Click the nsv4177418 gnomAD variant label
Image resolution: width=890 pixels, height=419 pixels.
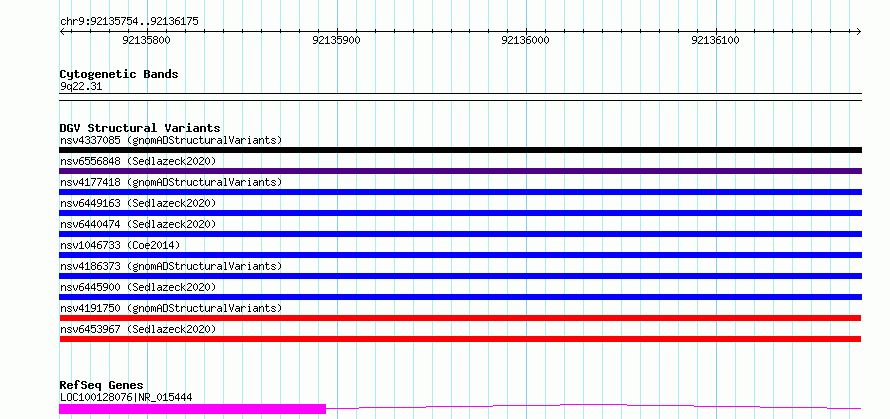click(171, 182)
